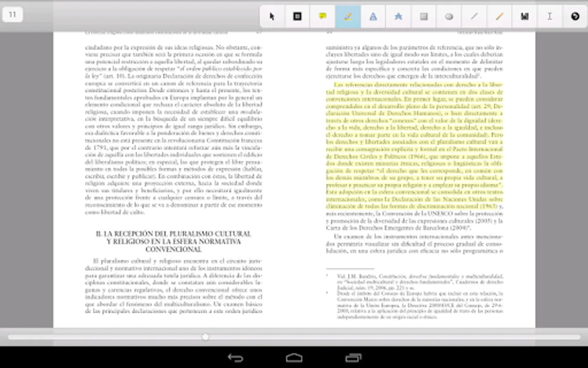Click the round black undo arrow button
Screen dimensions: 588x368
575,17
